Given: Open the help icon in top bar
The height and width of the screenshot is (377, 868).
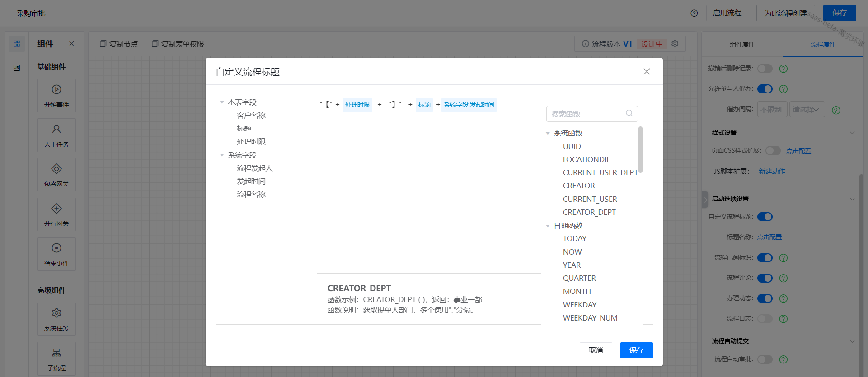Looking at the screenshot, I should click(x=694, y=13).
